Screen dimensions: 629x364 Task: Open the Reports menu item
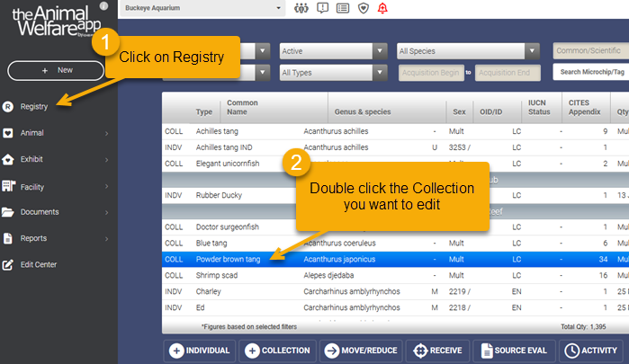point(33,238)
